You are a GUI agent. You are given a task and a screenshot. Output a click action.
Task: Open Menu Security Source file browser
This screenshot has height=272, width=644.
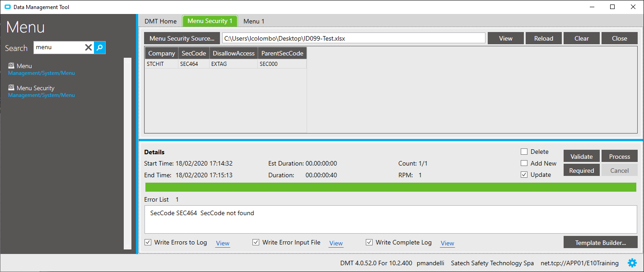pyautogui.click(x=182, y=38)
